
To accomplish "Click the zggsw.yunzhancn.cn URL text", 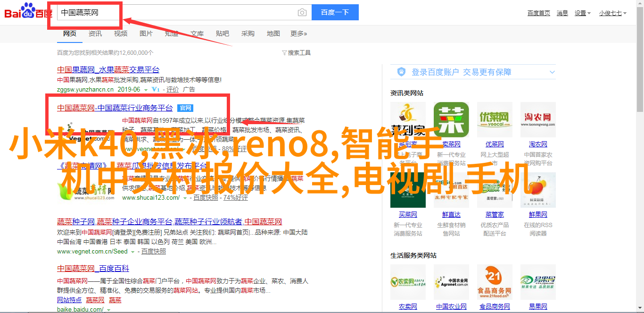I will 85,89.
